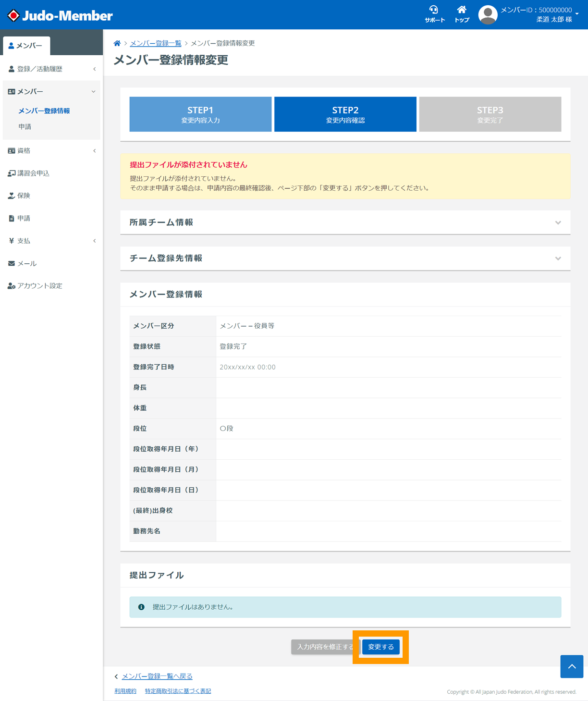588x701 pixels.
Task: Click the breadcrumb home icon
Action: (x=117, y=43)
